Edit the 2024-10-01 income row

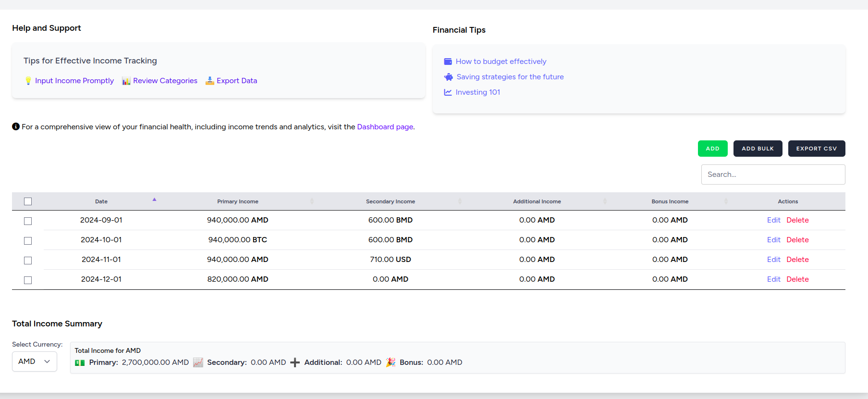[773, 240]
